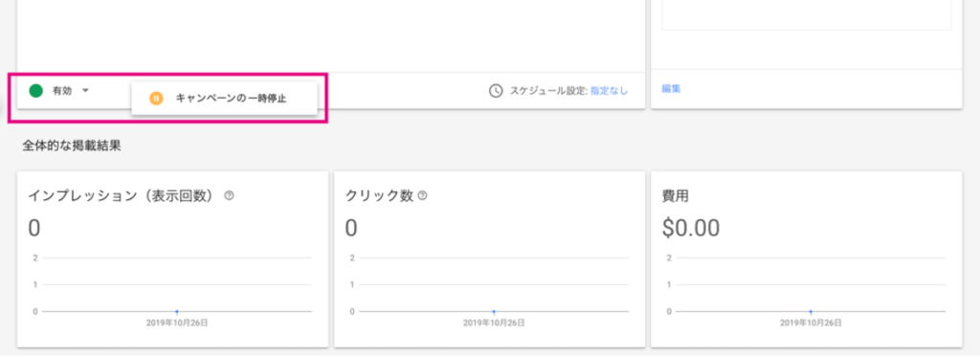980x357 pixels.
Task: Open the 有効 status selector
Action: click(x=60, y=91)
